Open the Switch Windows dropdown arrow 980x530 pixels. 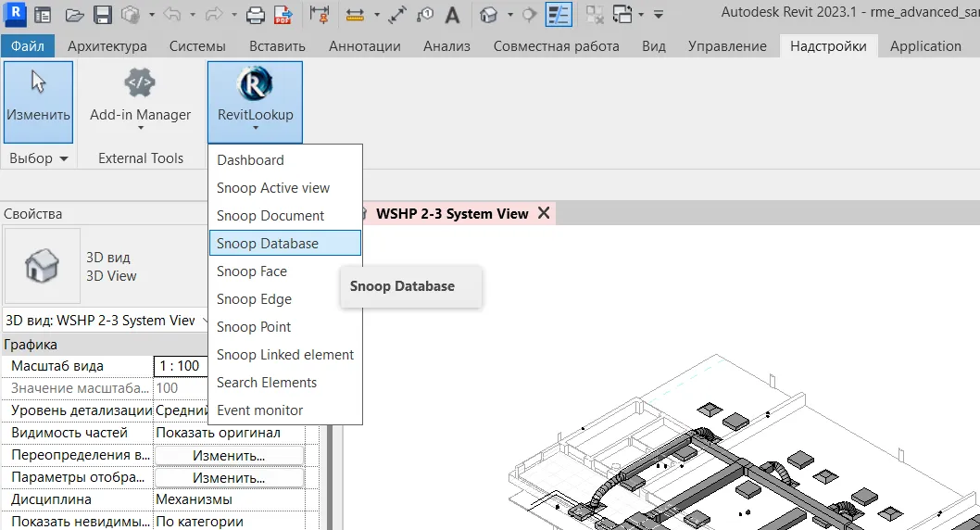pyautogui.click(x=641, y=15)
